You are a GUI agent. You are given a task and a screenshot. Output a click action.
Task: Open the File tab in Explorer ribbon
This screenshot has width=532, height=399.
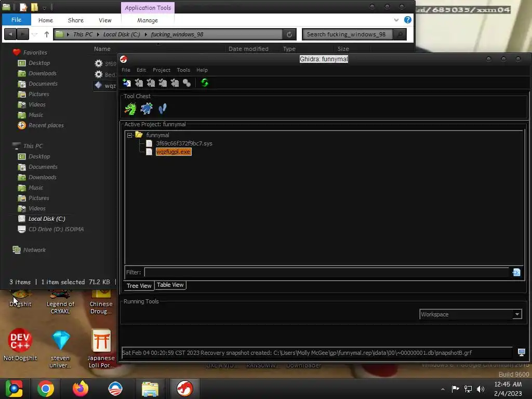[x=16, y=20]
